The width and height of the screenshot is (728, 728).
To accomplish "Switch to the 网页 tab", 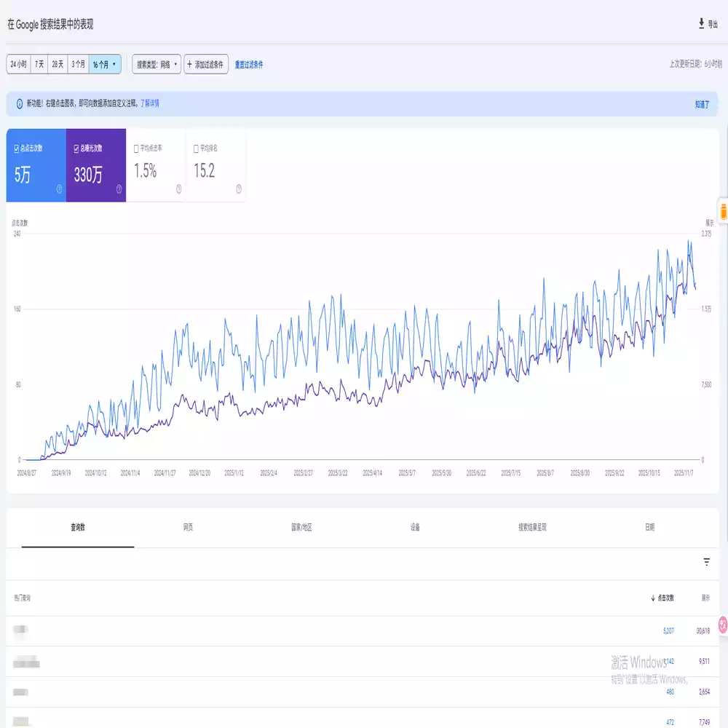I will coord(189,528).
